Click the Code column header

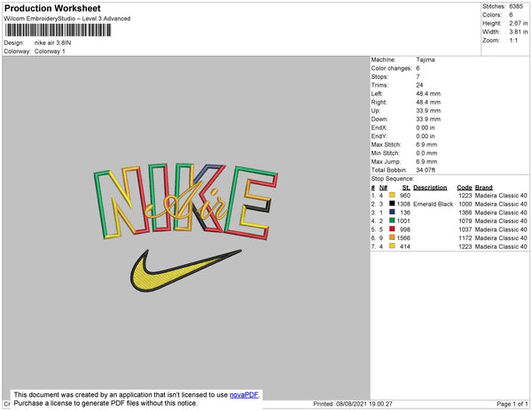(465, 188)
